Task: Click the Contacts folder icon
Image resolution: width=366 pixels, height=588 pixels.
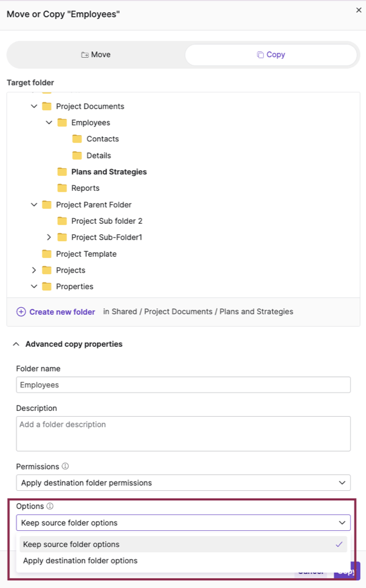Action: click(77, 139)
